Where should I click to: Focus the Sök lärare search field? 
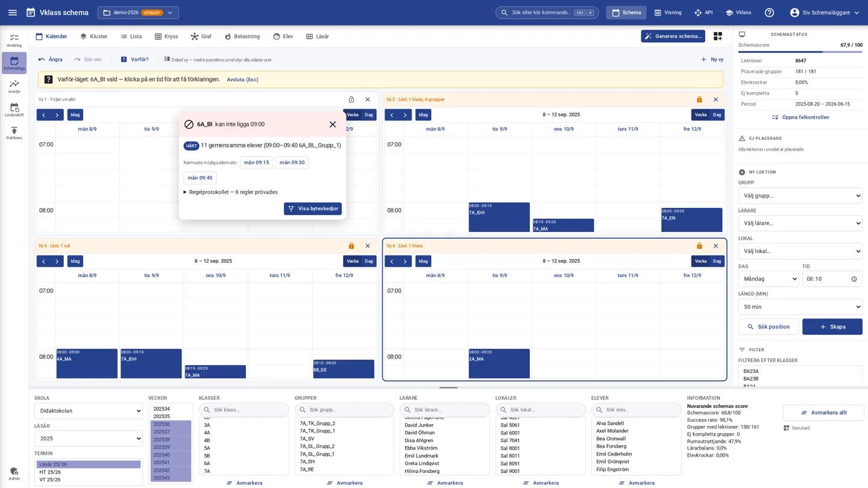444,410
